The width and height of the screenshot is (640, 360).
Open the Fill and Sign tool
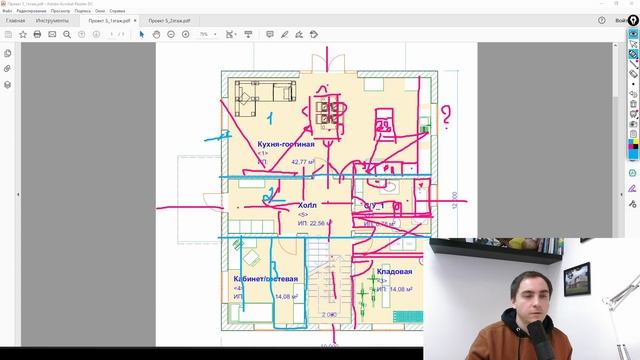tap(299, 35)
